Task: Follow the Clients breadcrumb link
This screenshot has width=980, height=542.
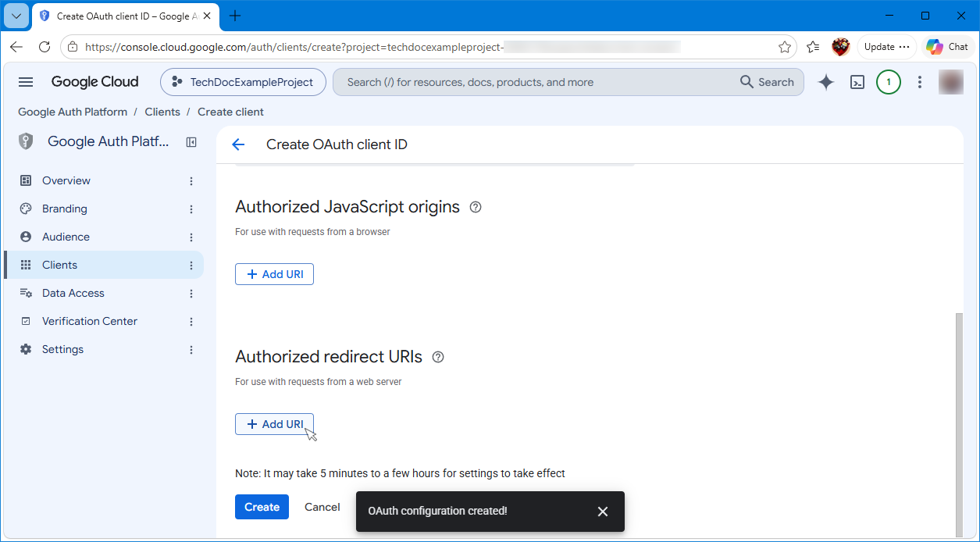Action: (162, 112)
